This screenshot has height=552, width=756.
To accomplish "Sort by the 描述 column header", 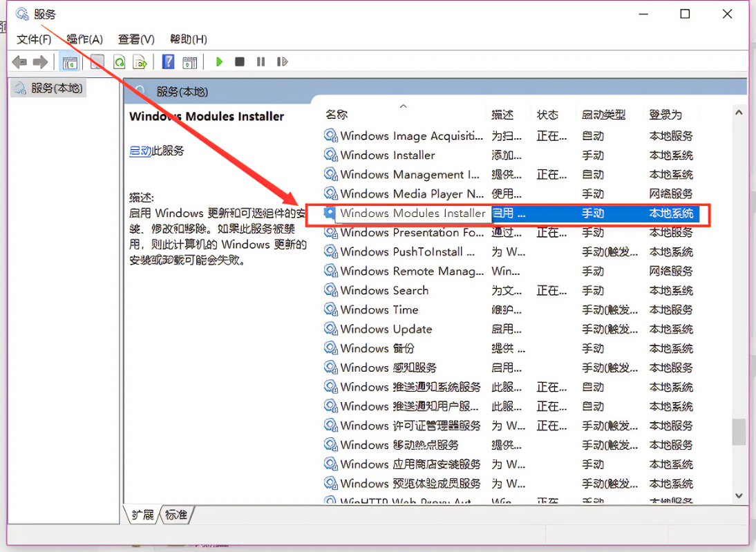I will [502, 115].
